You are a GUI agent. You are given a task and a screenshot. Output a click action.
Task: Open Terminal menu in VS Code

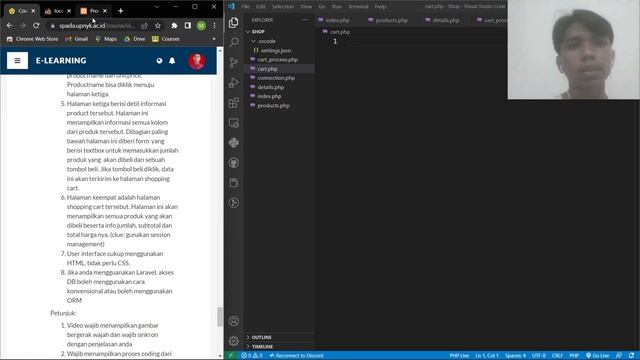click(x=358, y=7)
